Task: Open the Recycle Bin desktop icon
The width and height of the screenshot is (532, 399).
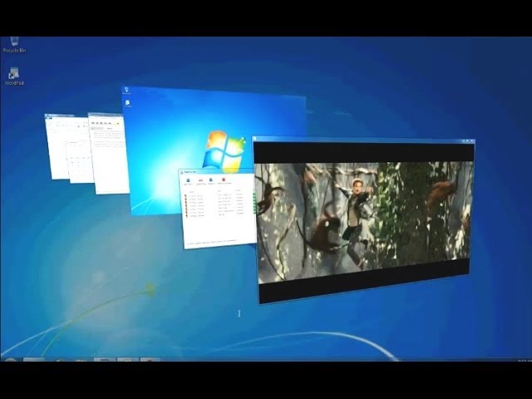Action: coord(14,43)
